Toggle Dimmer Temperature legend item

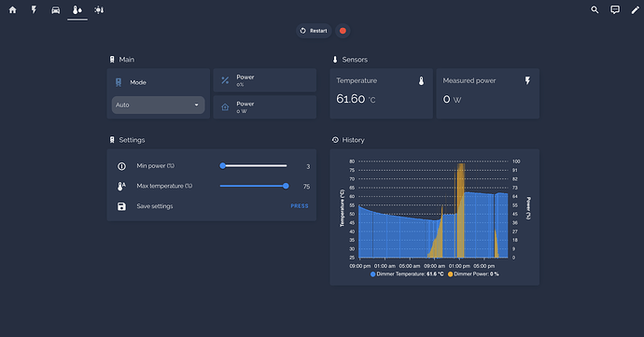407,274
